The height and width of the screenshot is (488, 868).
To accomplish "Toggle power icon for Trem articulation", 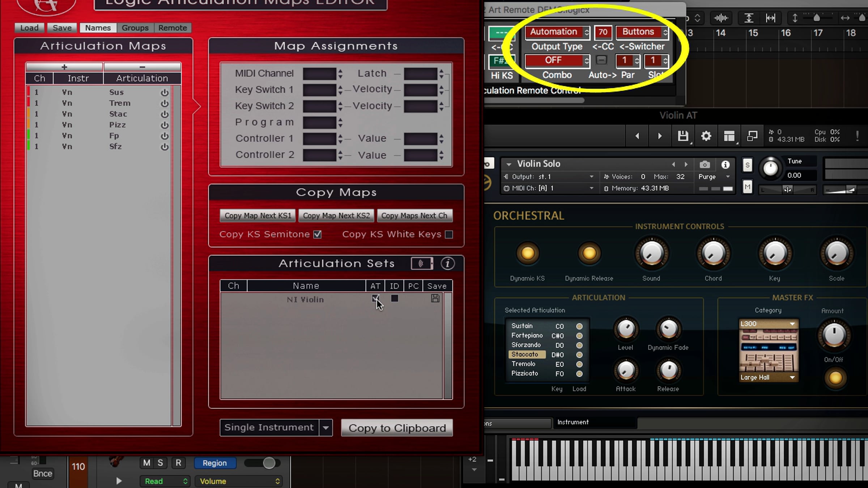I will coord(165,103).
